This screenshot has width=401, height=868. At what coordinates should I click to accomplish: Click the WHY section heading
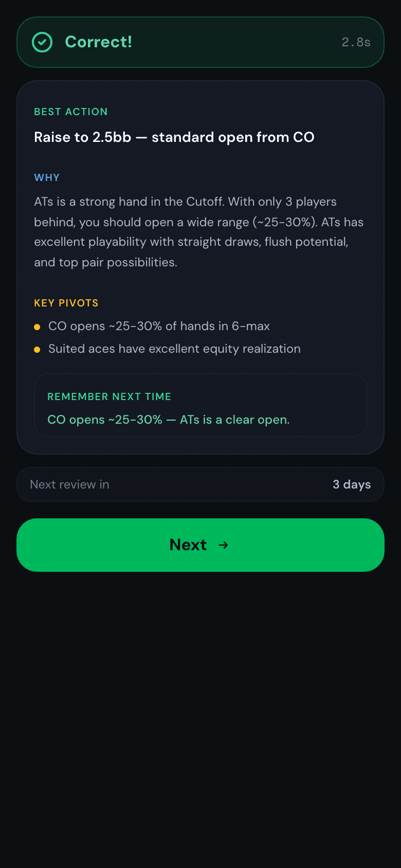point(47,177)
